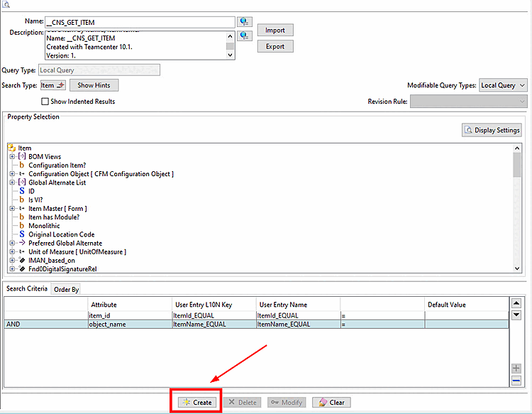Expand the Item Master [ Form ] node
The image size is (532, 414).
(12, 209)
